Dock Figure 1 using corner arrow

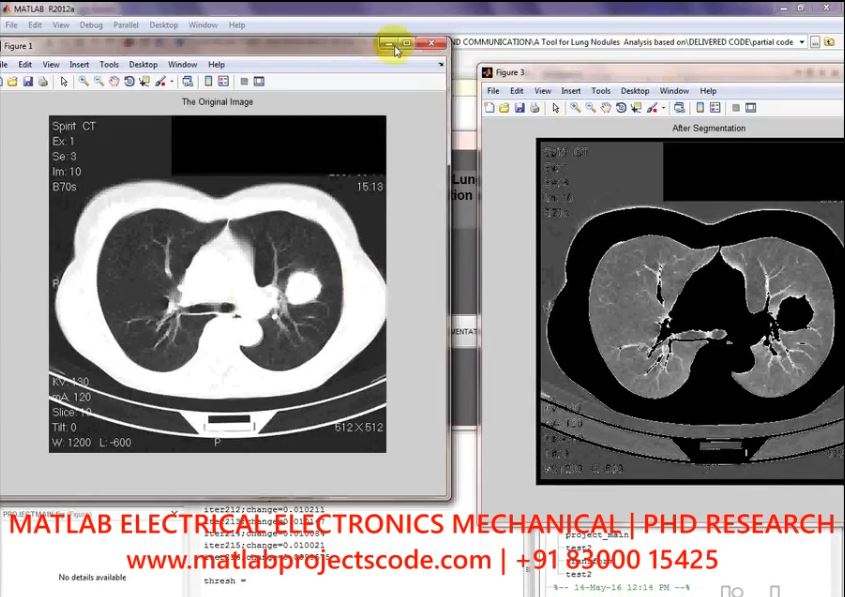tap(441, 64)
